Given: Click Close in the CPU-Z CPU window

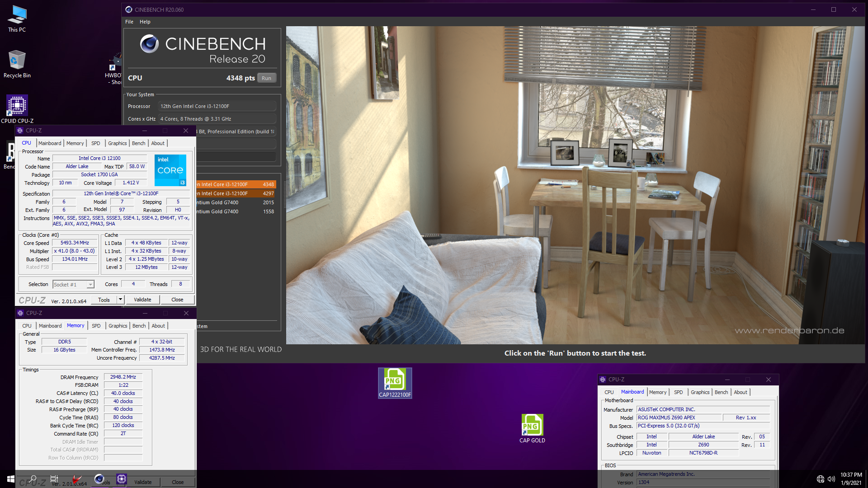Looking at the screenshot, I should (177, 300).
